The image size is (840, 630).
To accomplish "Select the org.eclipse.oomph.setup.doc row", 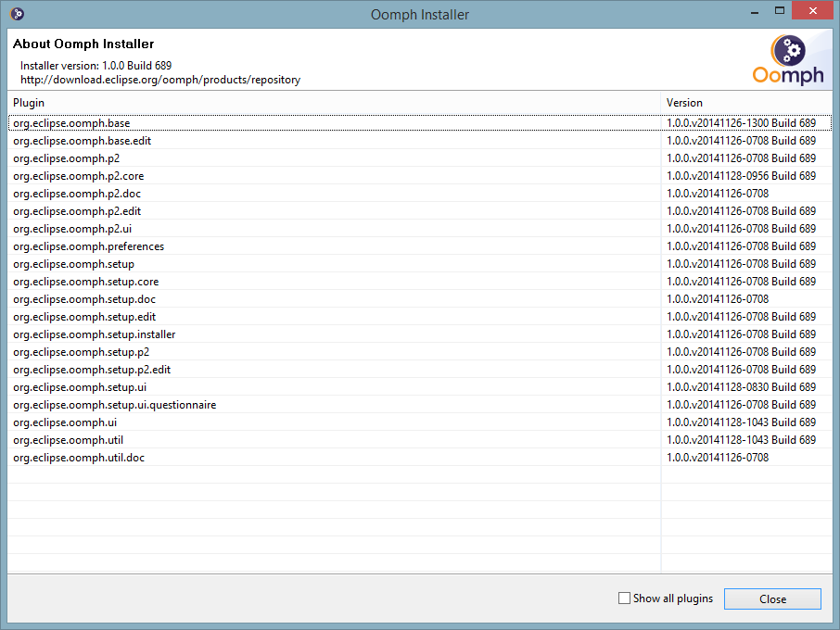I will [x=420, y=299].
